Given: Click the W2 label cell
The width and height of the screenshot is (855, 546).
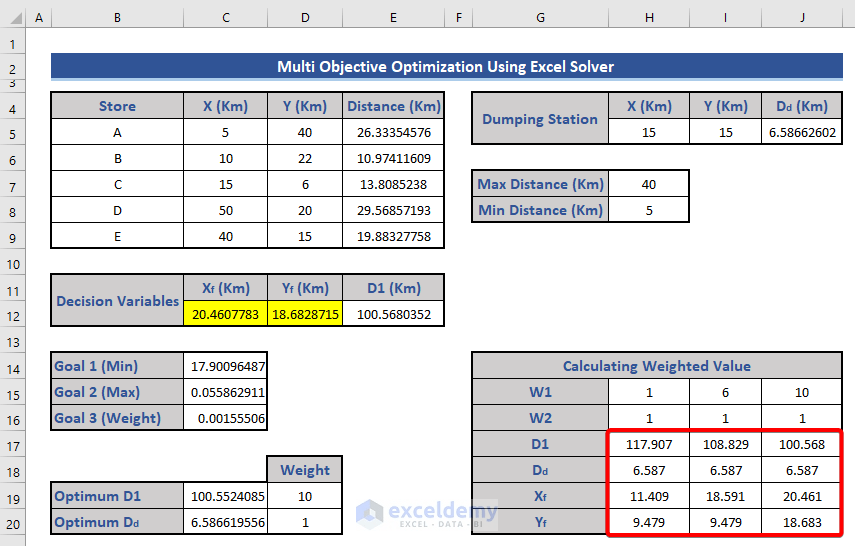Looking at the screenshot, I should pos(540,418).
